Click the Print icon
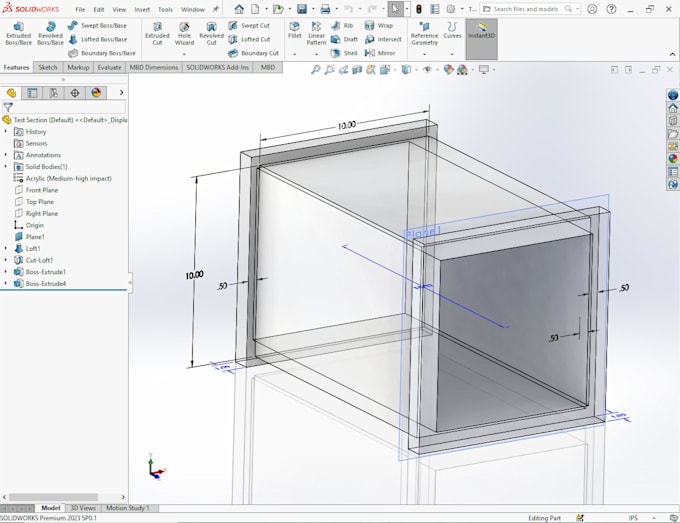This screenshot has width=680, height=523. (325, 9)
